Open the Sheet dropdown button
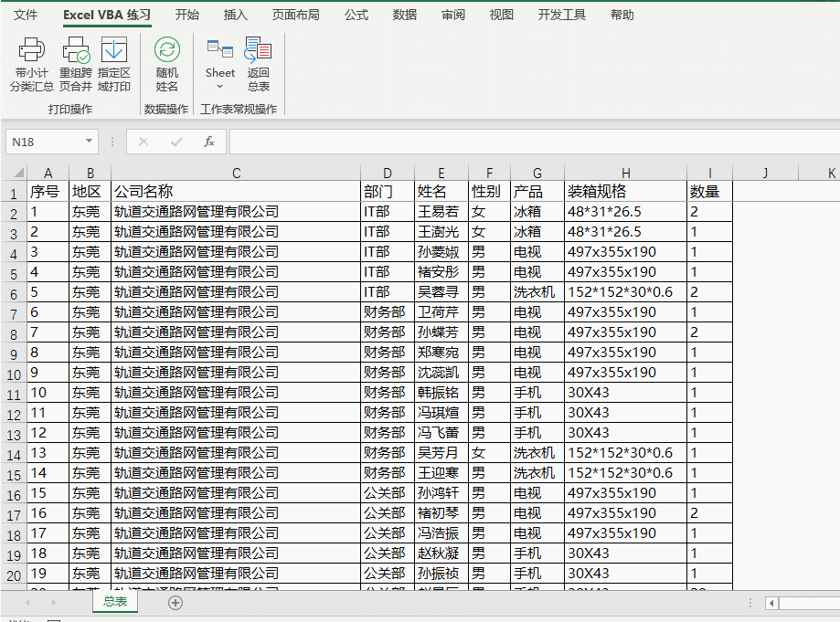840x622 pixels. (x=219, y=64)
